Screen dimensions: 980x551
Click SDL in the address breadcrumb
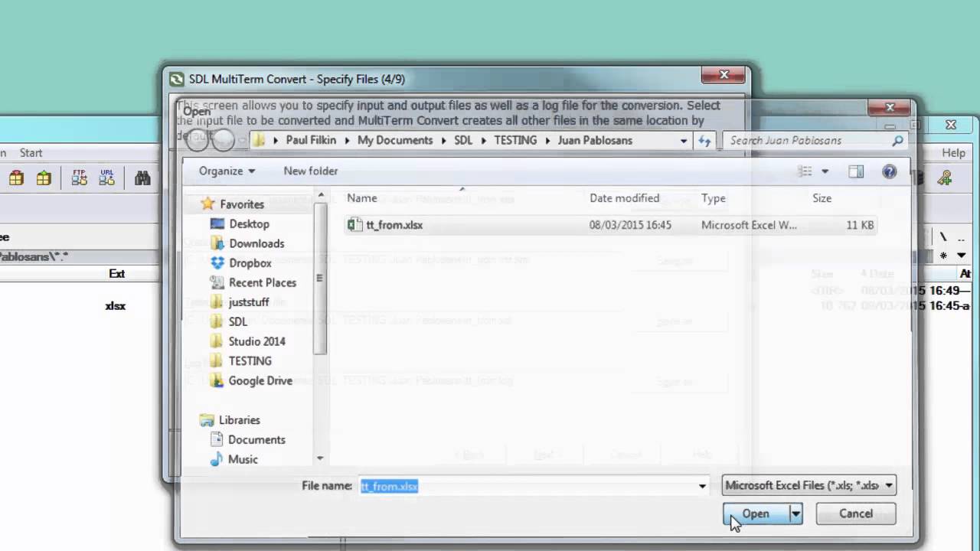pos(463,140)
